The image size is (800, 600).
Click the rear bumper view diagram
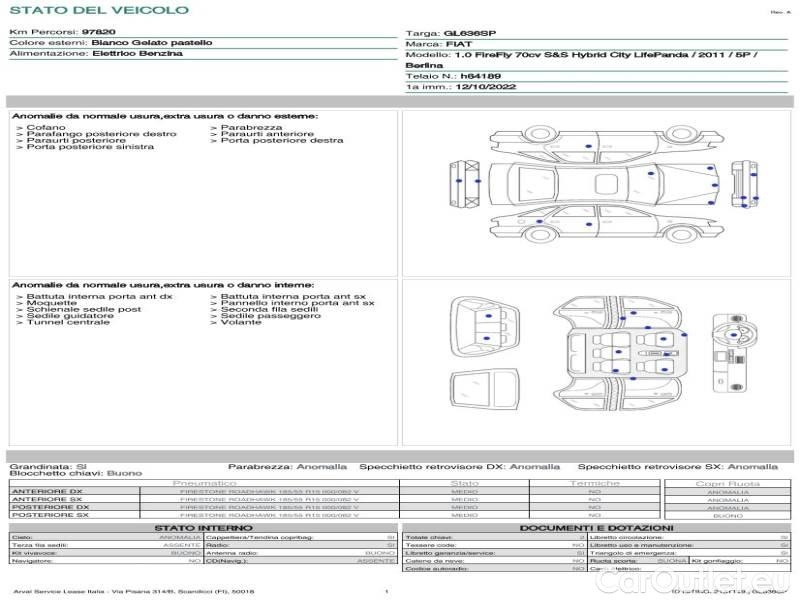tap(743, 183)
